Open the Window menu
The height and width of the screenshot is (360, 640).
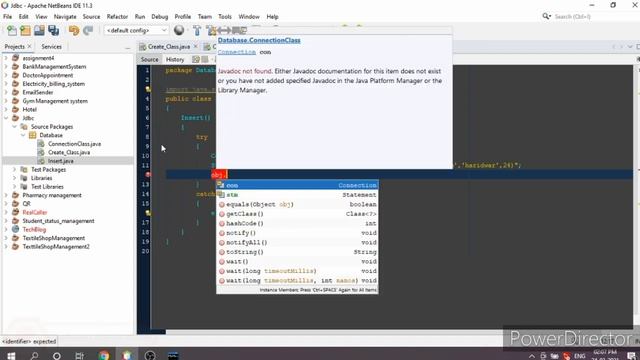249,17
